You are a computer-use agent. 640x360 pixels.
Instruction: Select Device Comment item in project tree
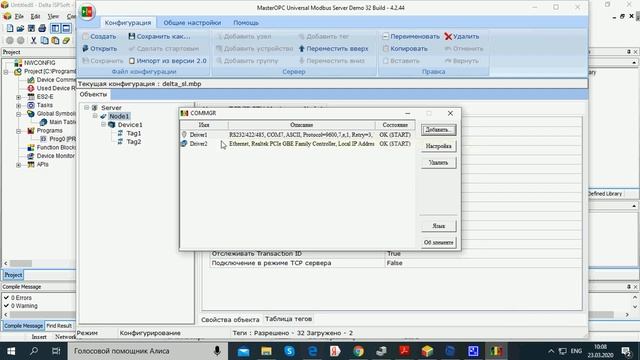[51, 80]
